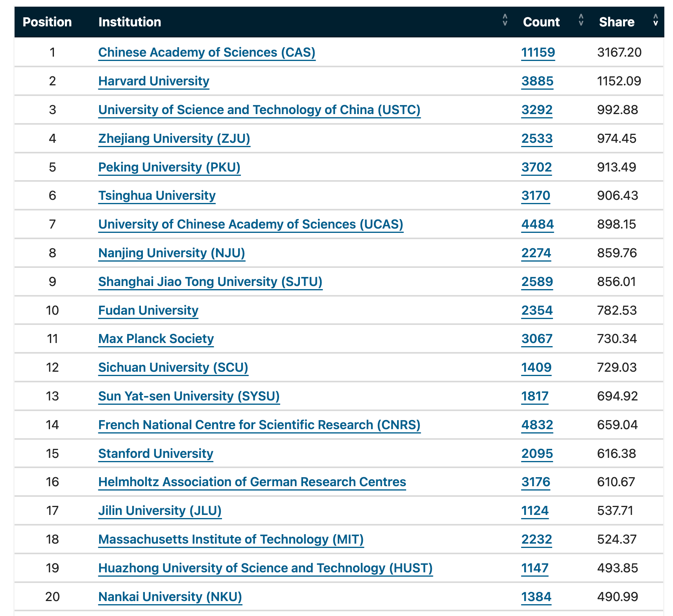Open Chinese Academy of Sciences (CAS) link
This screenshot has height=616, width=673.
pos(207,52)
